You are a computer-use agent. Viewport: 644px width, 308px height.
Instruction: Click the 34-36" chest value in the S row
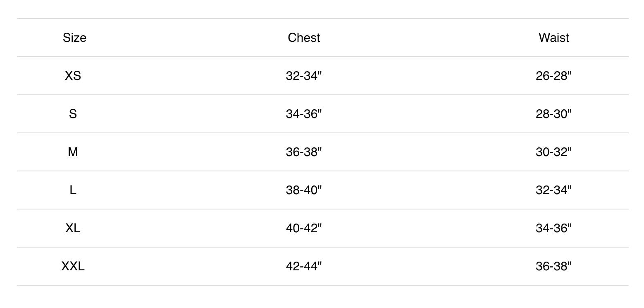[304, 114]
